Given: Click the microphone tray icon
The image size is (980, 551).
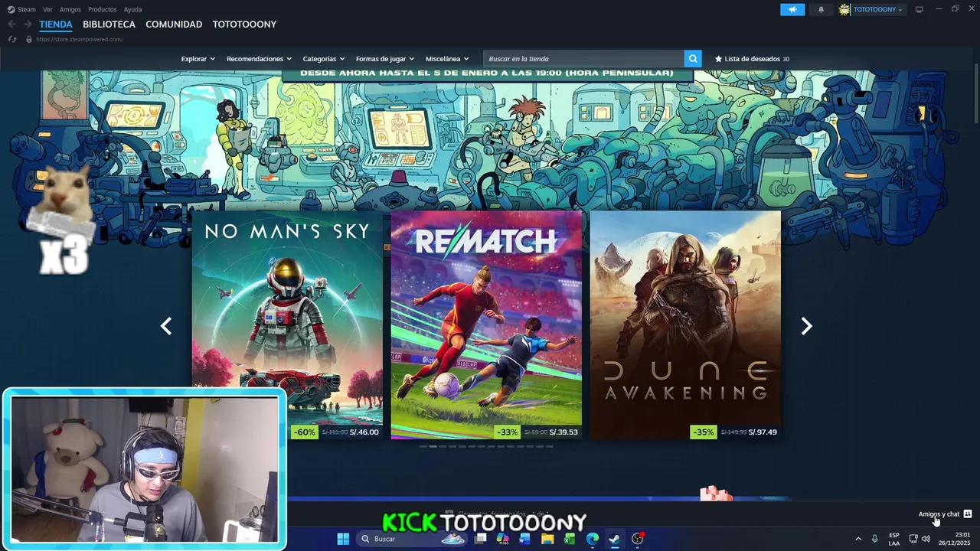Looking at the screenshot, I should (875, 539).
